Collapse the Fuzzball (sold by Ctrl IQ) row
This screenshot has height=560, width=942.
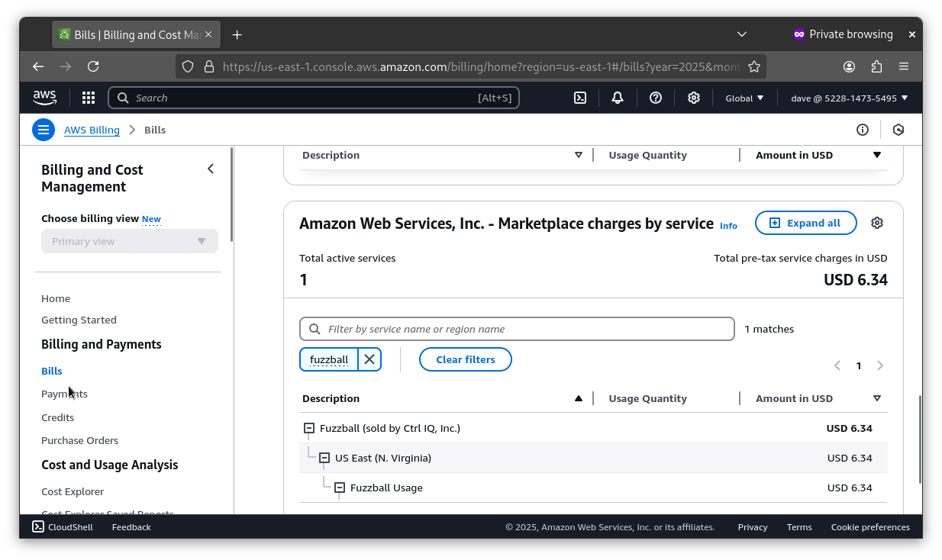coord(309,428)
